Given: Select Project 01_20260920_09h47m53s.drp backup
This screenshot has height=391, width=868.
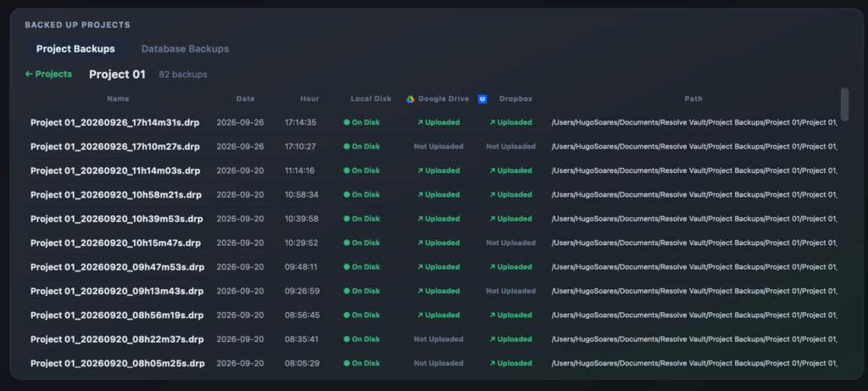Looking at the screenshot, I should [117, 267].
